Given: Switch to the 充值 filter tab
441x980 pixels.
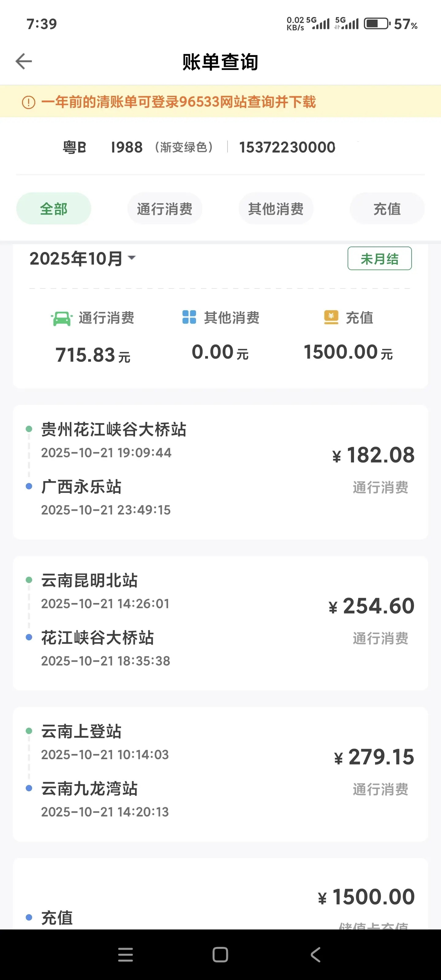Looking at the screenshot, I should coord(387,209).
